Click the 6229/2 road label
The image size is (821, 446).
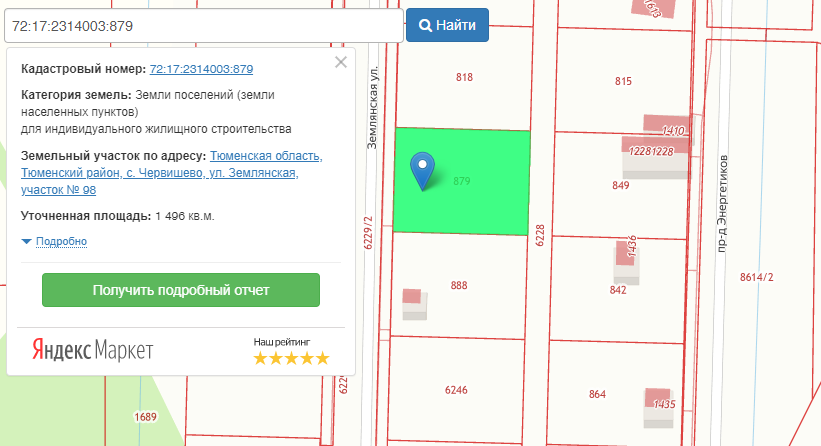coord(368,232)
